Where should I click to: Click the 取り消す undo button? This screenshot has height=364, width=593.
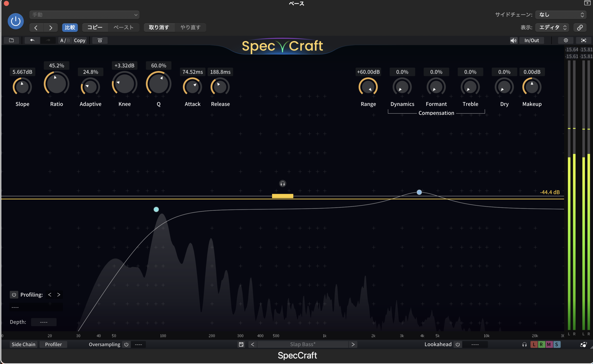159,28
